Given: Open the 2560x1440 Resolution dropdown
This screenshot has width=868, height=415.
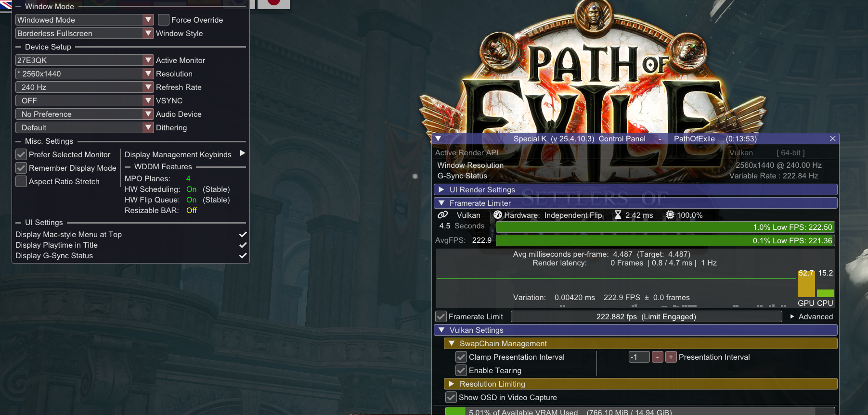Looking at the screenshot, I should [85, 74].
